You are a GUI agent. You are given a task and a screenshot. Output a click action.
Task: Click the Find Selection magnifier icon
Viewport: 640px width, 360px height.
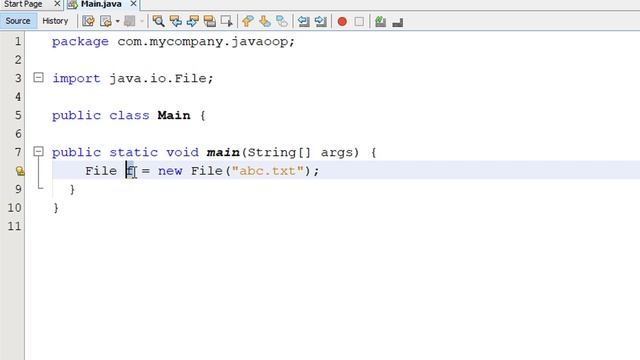(158, 21)
